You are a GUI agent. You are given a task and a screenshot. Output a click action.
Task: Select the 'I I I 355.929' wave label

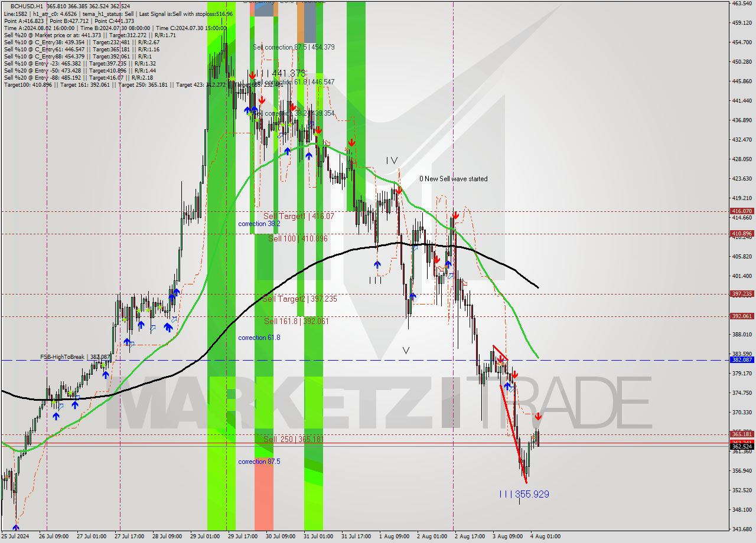click(x=524, y=494)
